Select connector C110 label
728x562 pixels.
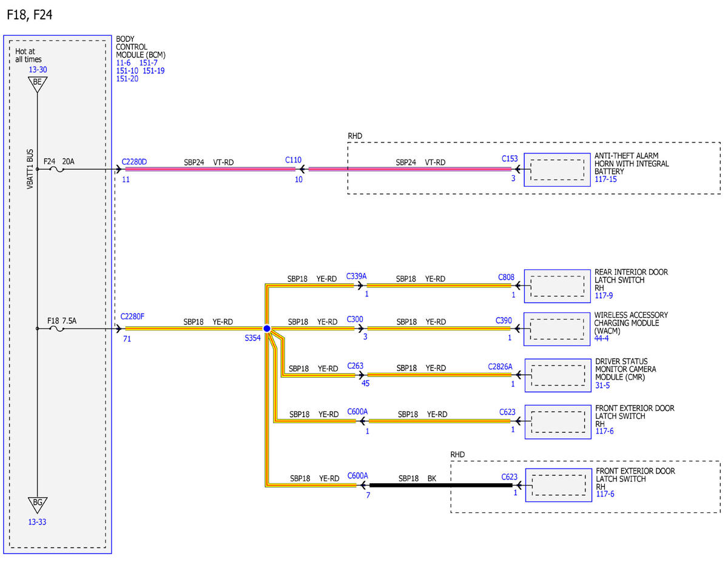(293, 160)
